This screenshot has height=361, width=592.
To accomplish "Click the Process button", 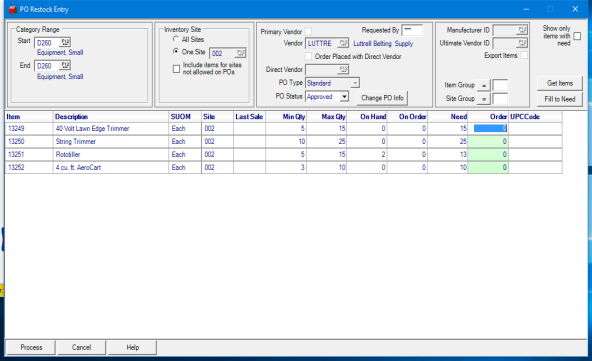I will pos(31,347).
